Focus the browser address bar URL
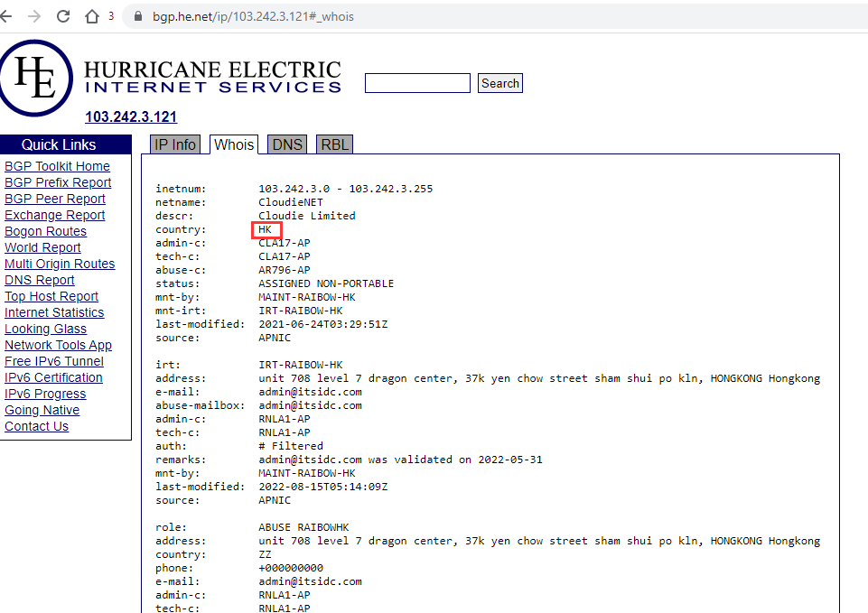The width and height of the screenshot is (868, 613). pos(253,16)
